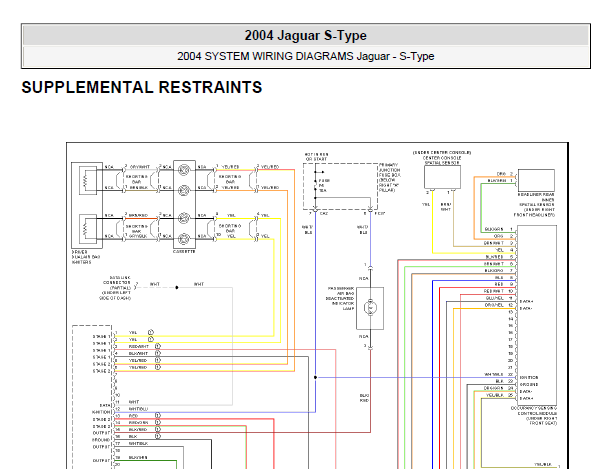Click the center console spatial sensor box
The width and height of the screenshot is (599, 469).
(x=442, y=177)
